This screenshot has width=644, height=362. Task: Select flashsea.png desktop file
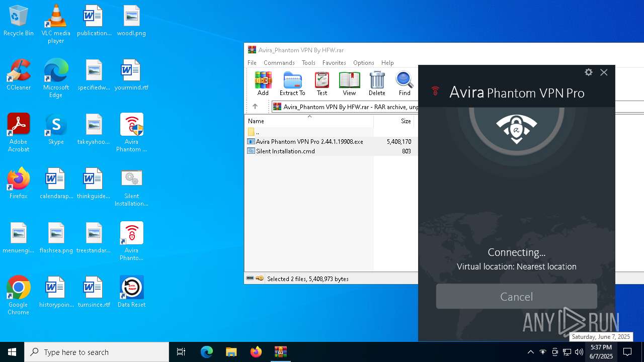(56, 238)
